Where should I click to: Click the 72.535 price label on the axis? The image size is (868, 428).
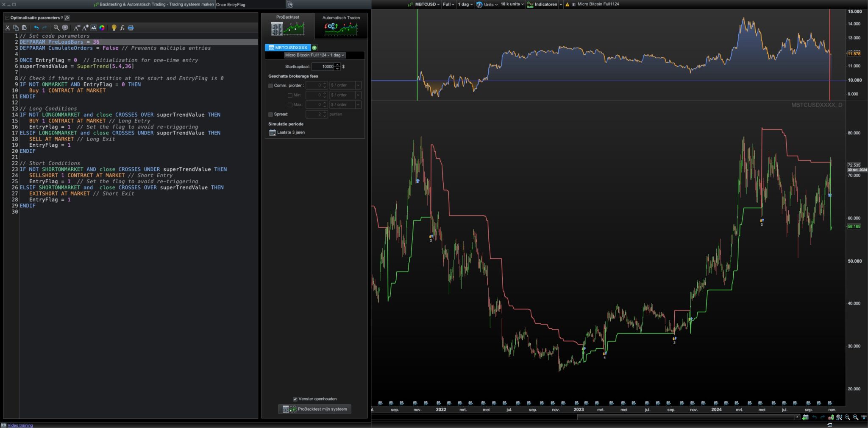point(854,165)
